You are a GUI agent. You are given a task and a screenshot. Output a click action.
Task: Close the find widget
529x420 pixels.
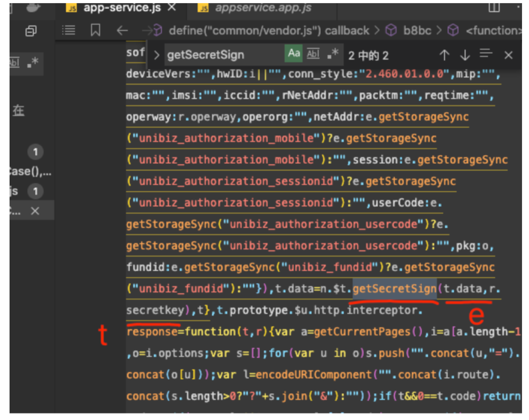pyautogui.click(x=509, y=55)
